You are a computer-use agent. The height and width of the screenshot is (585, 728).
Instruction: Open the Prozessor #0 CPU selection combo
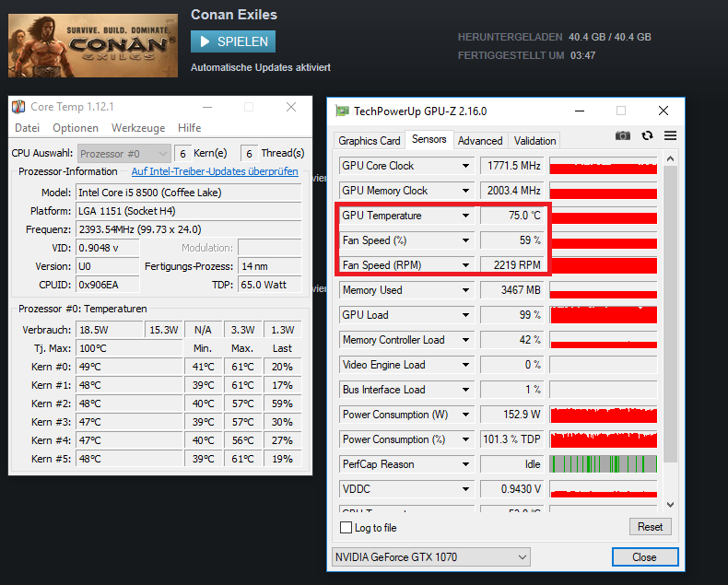pos(124,154)
